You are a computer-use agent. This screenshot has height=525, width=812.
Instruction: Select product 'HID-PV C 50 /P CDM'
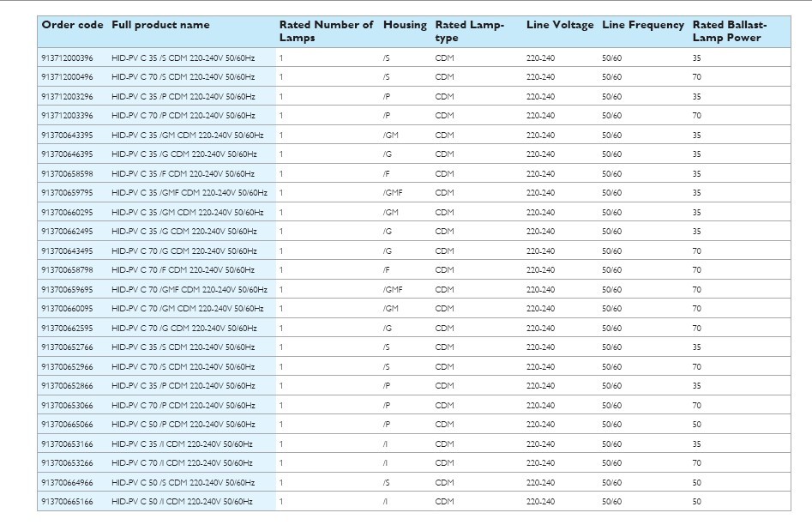pos(183,425)
